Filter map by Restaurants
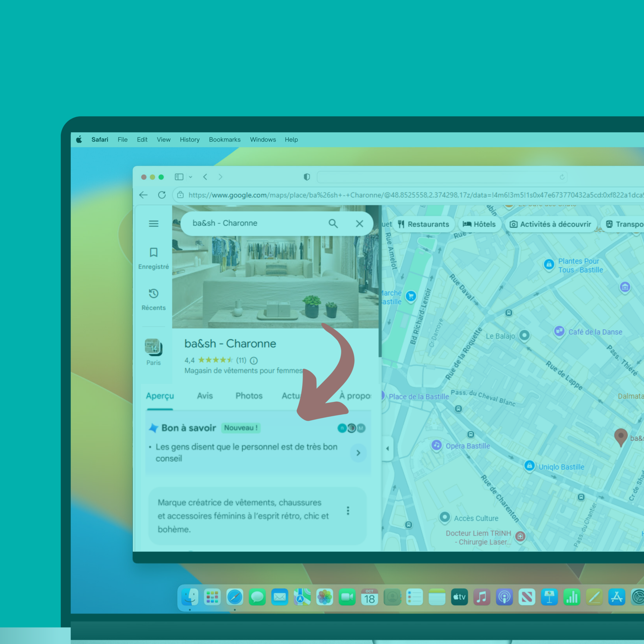Viewport: 644px width, 644px height. [x=423, y=224]
